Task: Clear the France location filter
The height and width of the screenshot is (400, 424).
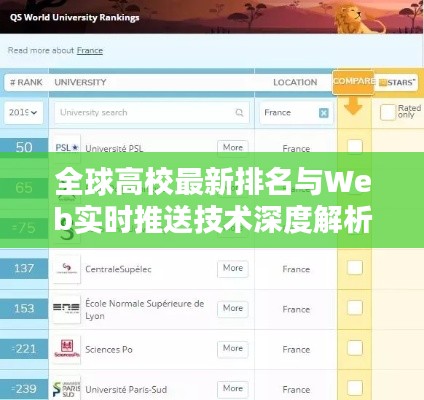Action: [x=323, y=113]
